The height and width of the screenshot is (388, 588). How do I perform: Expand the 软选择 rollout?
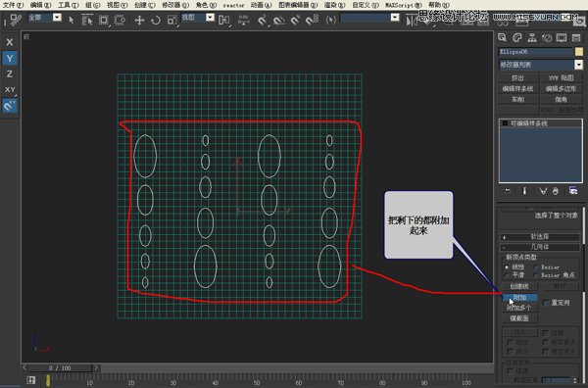(x=540, y=236)
